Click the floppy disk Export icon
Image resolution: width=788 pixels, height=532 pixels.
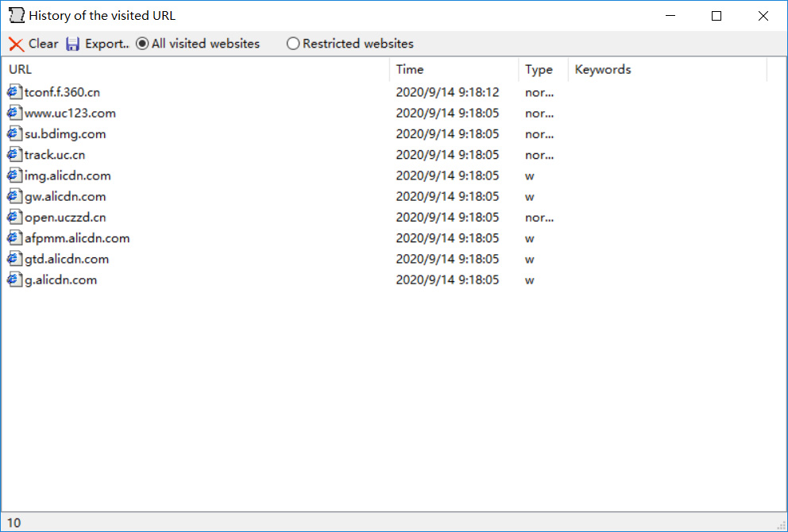(x=73, y=44)
